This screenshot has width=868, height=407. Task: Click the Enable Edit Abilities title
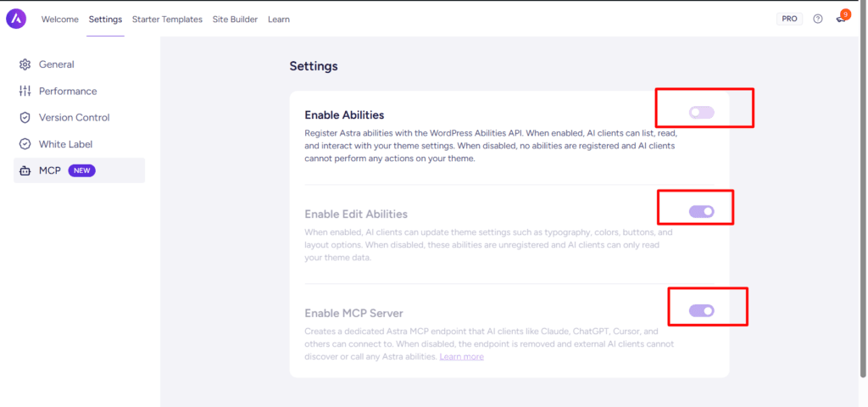coord(356,214)
